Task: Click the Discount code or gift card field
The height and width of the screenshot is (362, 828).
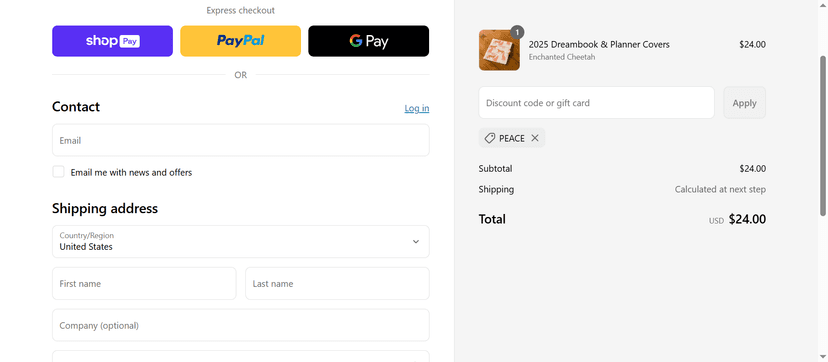Action: 596,103
